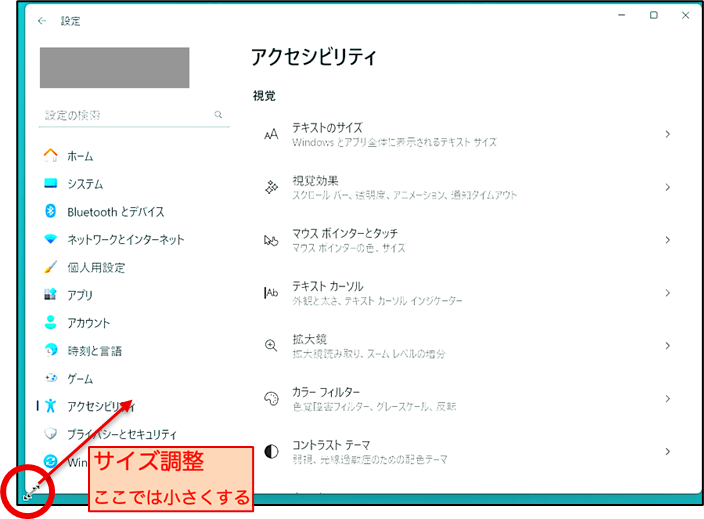Viewport: 704px width, 519px height.
Task: Select プライバシーとセキュリティ in sidebar
Action: 121,434
